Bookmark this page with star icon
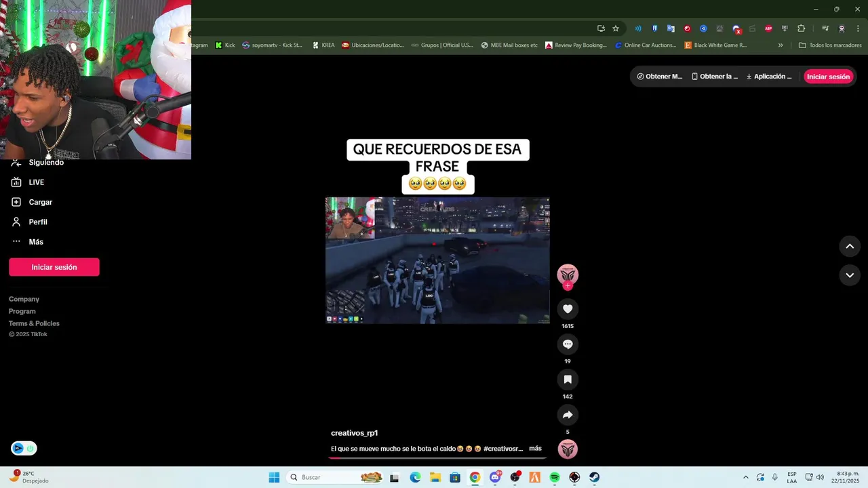The width and height of the screenshot is (868, 488). (616, 28)
